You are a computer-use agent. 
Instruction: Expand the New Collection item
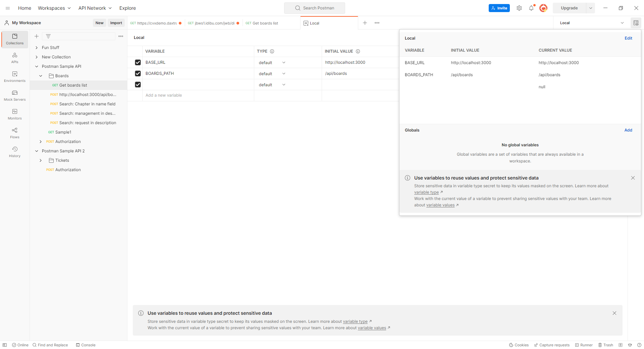[37, 57]
